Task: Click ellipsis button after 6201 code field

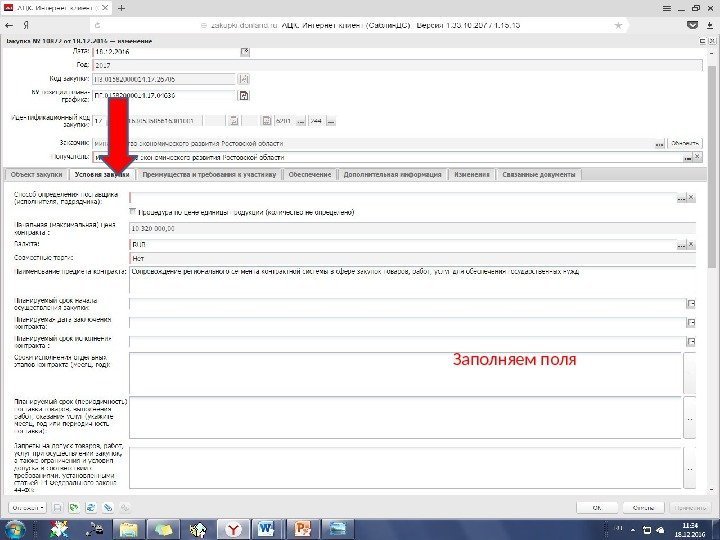Action: tap(301, 121)
